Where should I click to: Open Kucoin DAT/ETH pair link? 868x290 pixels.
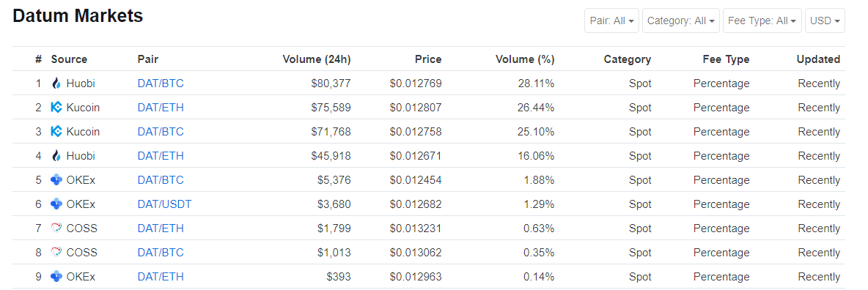pos(161,108)
